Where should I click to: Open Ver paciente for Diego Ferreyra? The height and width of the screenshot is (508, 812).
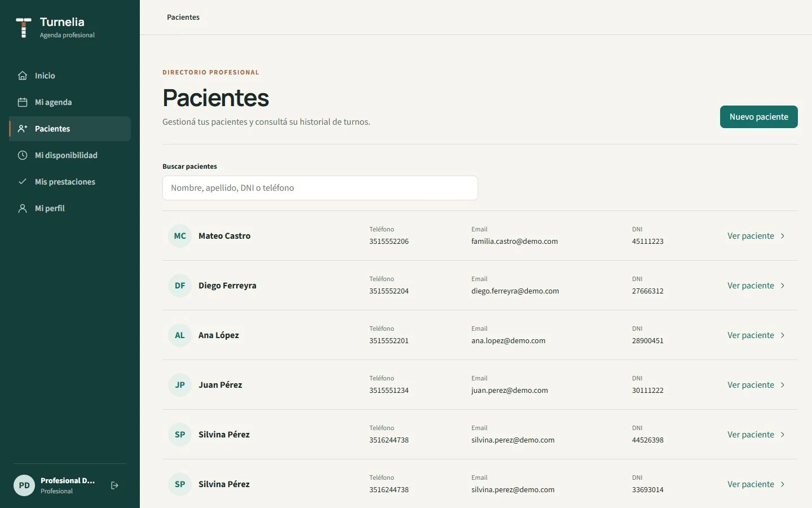[x=757, y=286]
